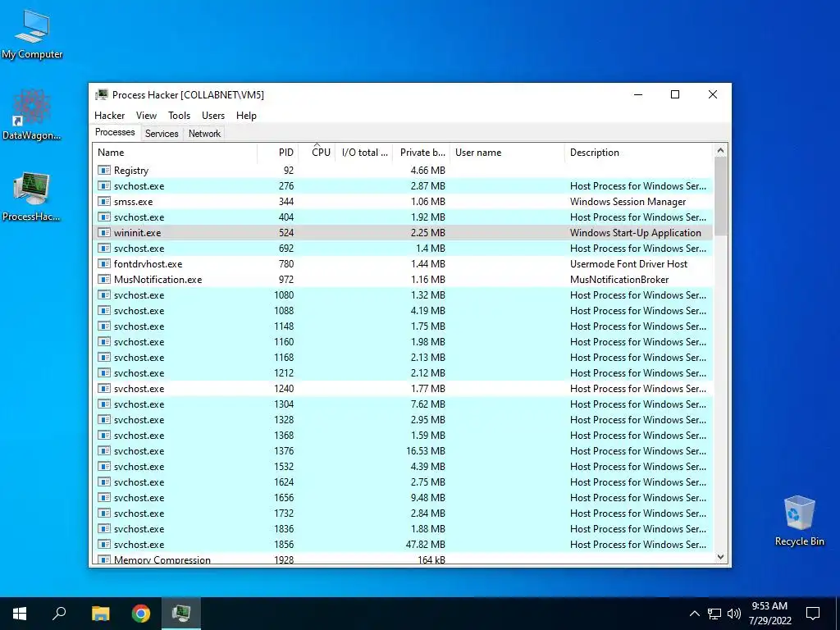Click the icon next to Registry process
Screen dimensions: 840x630
pos(104,171)
